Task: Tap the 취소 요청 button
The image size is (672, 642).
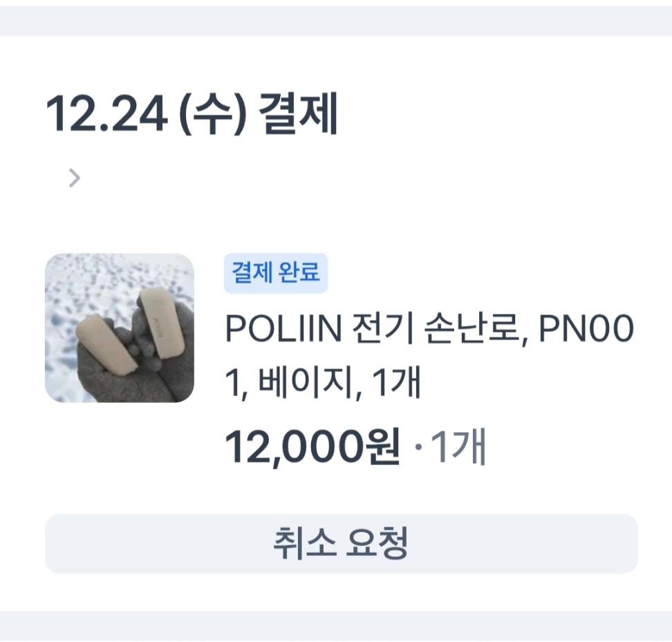Action: pos(341,543)
